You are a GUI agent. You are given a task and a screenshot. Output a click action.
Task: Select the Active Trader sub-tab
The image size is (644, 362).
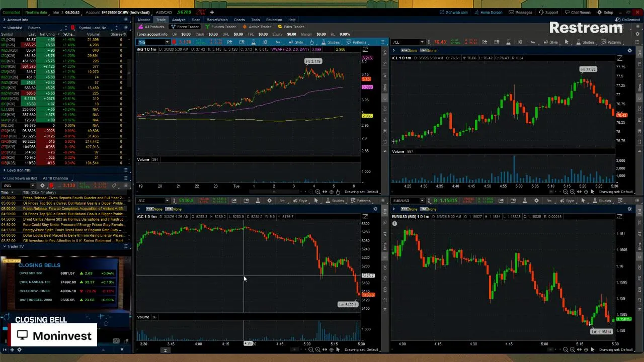tap(258, 27)
